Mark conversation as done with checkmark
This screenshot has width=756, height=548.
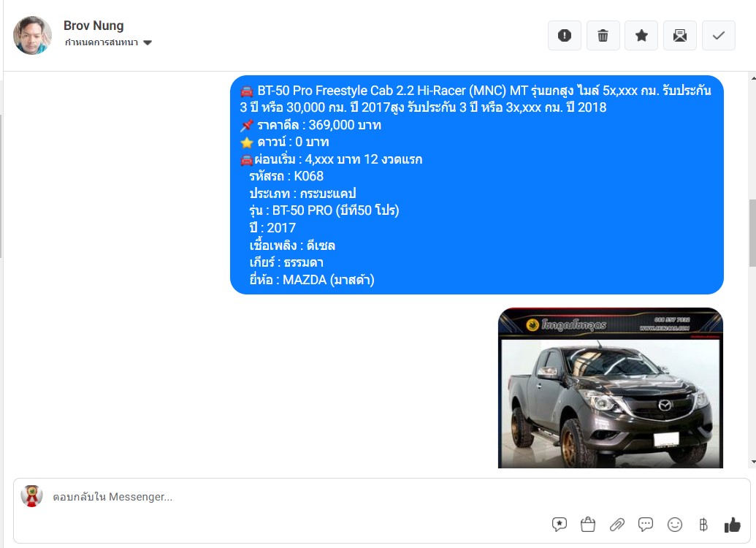[x=719, y=35]
